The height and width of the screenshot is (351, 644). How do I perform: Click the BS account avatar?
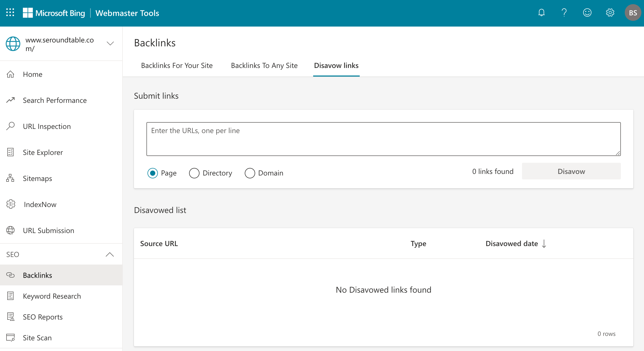[x=633, y=13]
